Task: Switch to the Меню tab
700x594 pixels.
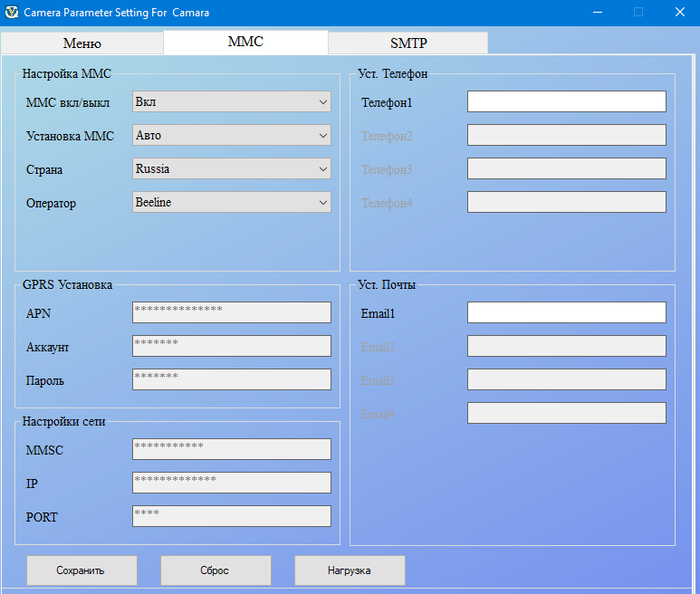Action: pyautogui.click(x=82, y=43)
